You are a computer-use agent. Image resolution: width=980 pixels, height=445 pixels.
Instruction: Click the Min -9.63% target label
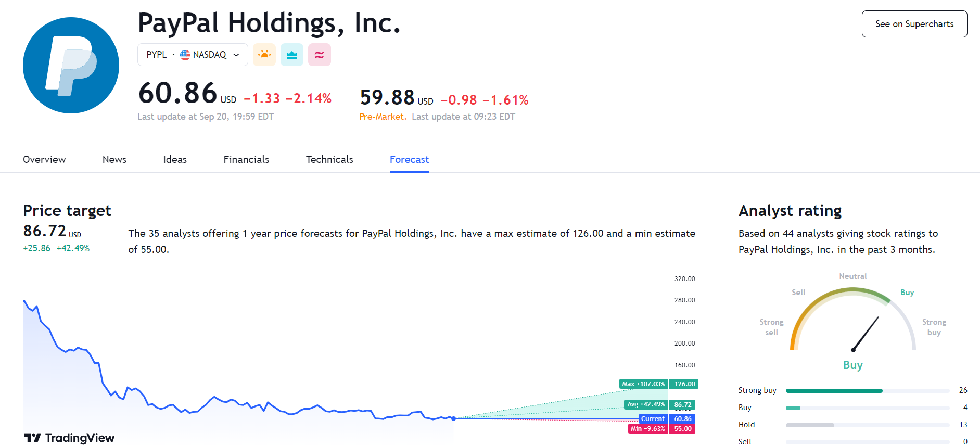point(647,429)
